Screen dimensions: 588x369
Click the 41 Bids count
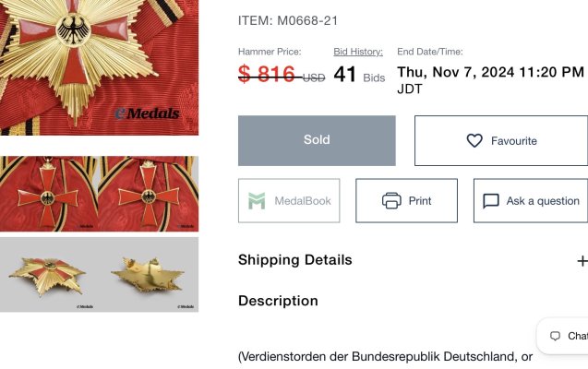359,75
